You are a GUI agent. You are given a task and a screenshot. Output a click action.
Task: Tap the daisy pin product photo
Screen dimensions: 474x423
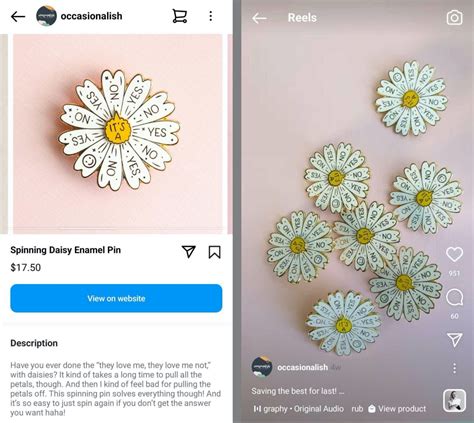[118, 134]
